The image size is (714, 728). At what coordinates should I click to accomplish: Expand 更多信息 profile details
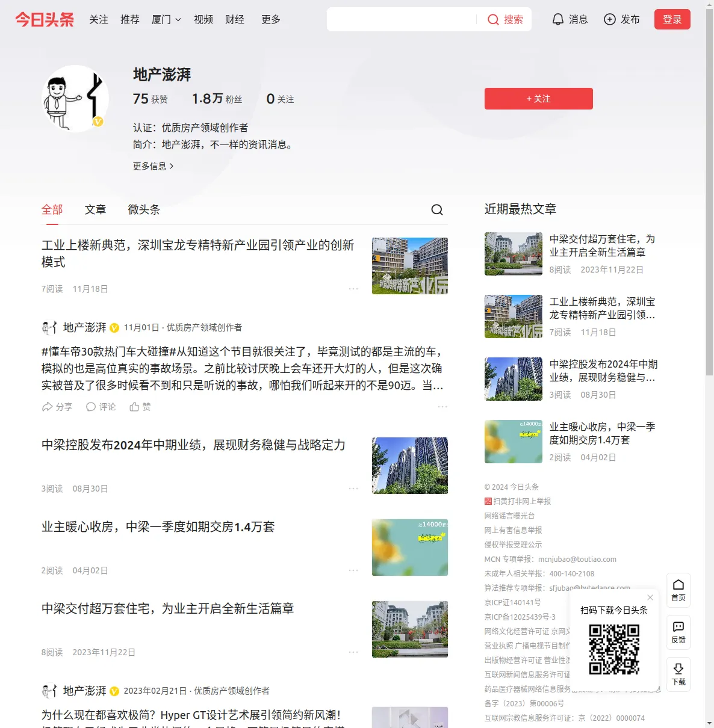[154, 166]
